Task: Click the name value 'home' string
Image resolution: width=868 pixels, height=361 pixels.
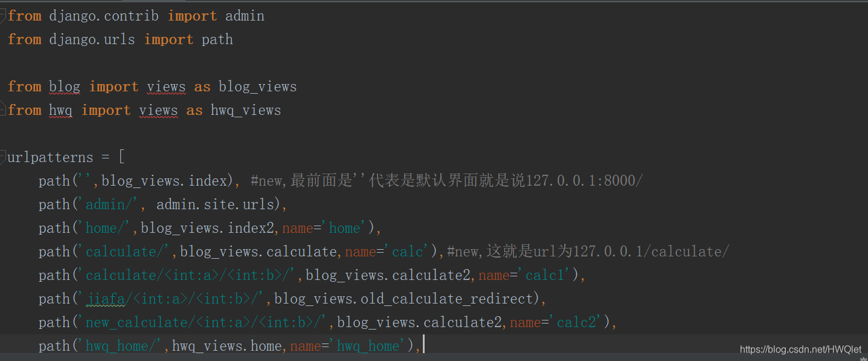Action: pyautogui.click(x=344, y=228)
